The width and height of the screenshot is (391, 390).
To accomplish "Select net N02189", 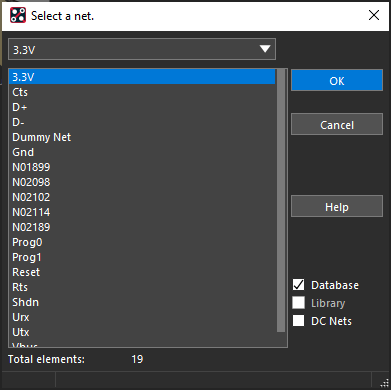I will (x=142, y=227).
